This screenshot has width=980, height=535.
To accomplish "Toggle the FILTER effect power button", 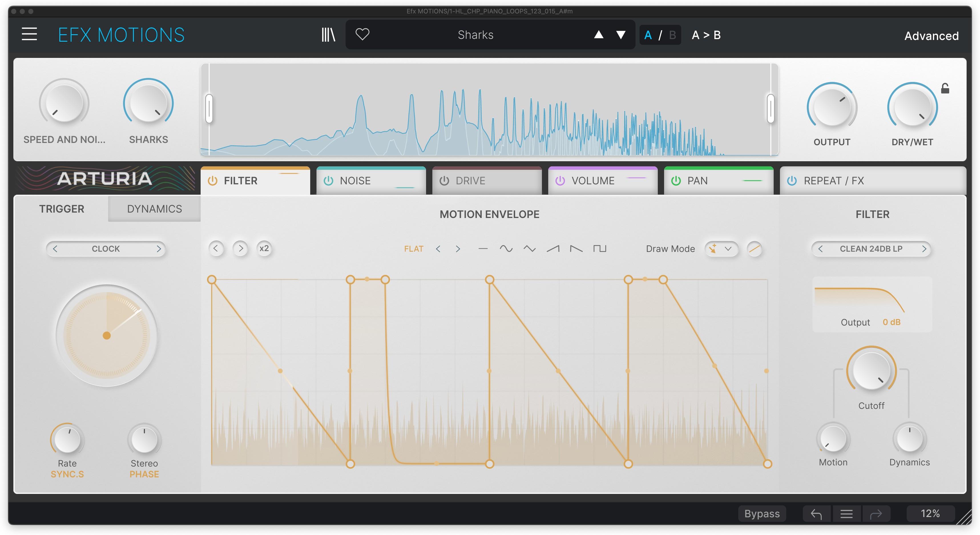I will pyautogui.click(x=213, y=181).
